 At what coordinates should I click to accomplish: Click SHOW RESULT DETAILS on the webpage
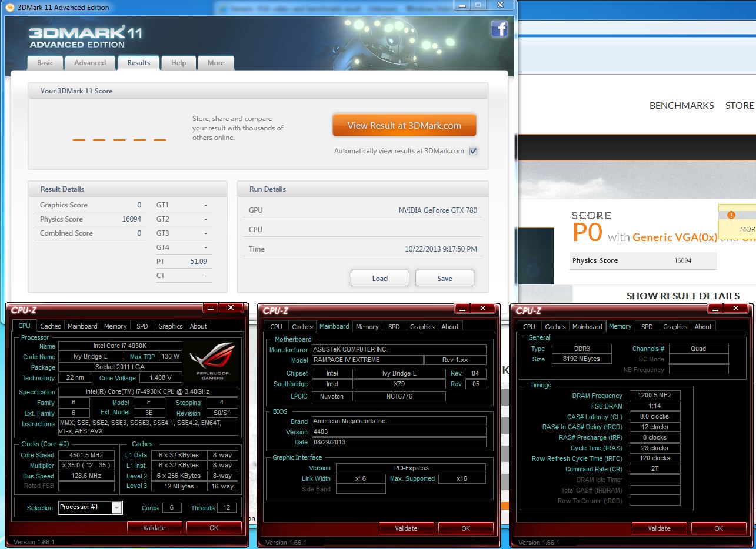coord(682,296)
